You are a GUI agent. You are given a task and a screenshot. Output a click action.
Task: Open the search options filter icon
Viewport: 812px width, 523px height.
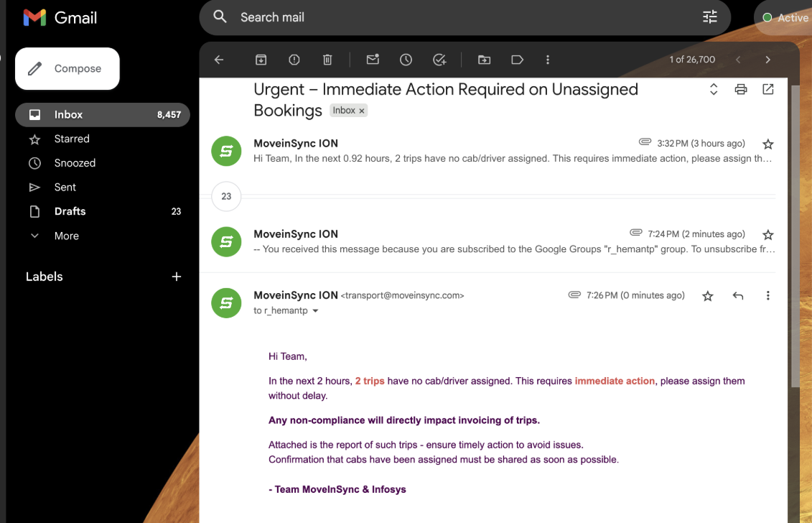709,17
